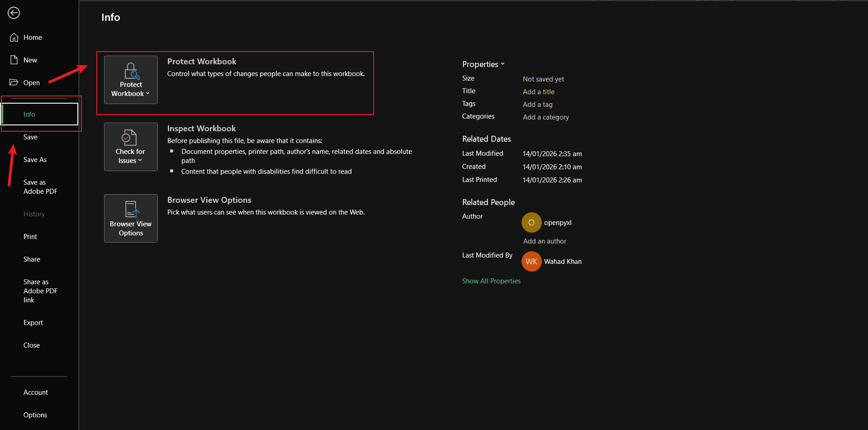Click the Open folder icon

[x=14, y=82]
